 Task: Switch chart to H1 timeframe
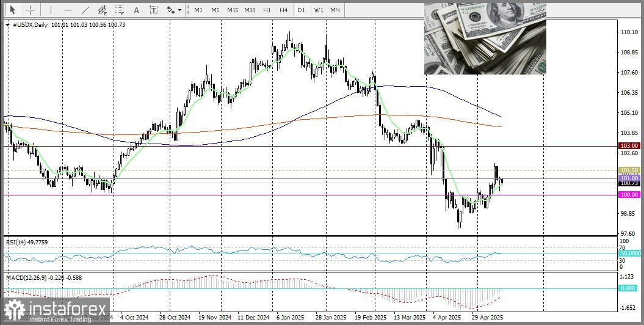(267, 10)
